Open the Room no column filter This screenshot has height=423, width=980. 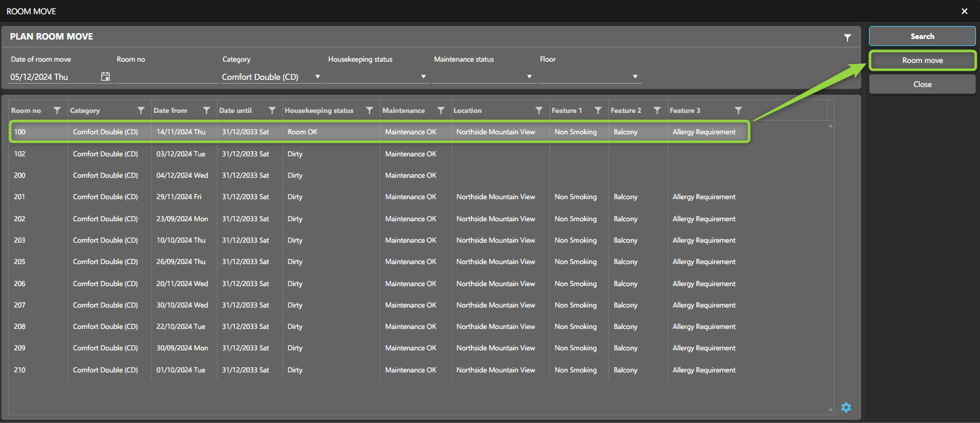click(x=57, y=110)
